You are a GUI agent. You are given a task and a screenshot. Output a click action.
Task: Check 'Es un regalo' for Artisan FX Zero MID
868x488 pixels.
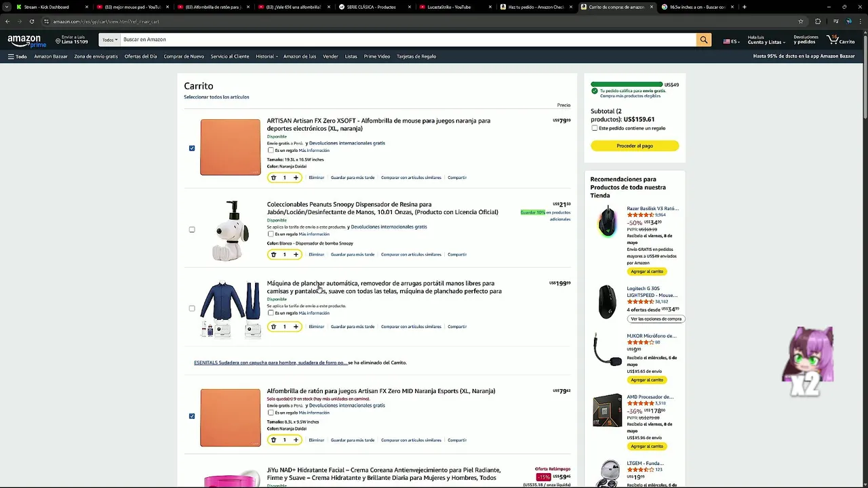(x=271, y=413)
